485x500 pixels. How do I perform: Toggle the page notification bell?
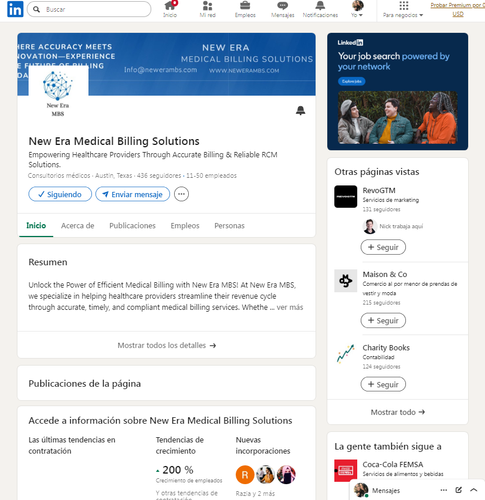(x=300, y=110)
